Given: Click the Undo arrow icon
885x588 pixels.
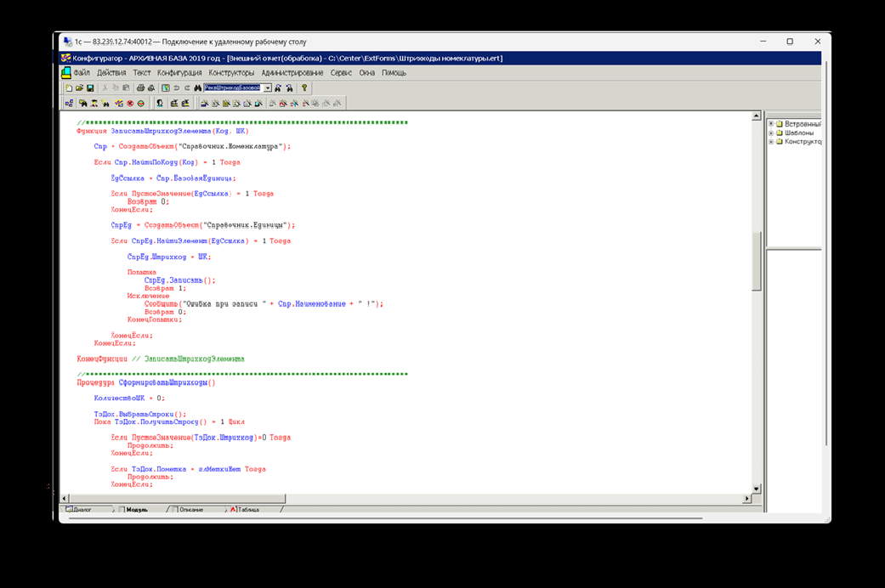Looking at the screenshot, I should 177,88.
